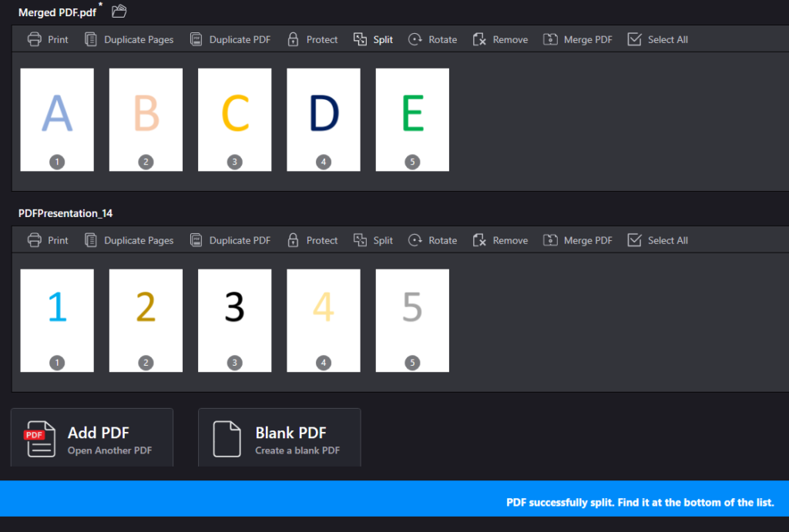This screenshot has width=789, height=532.
Task: Click the 'Open Another PDF' subtitle
Action: 109,450
